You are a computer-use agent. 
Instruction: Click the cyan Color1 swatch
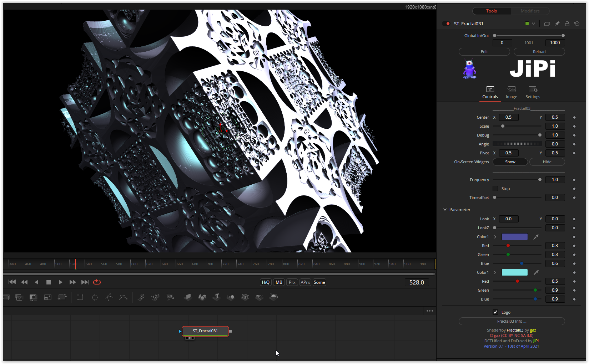(515, 272)
